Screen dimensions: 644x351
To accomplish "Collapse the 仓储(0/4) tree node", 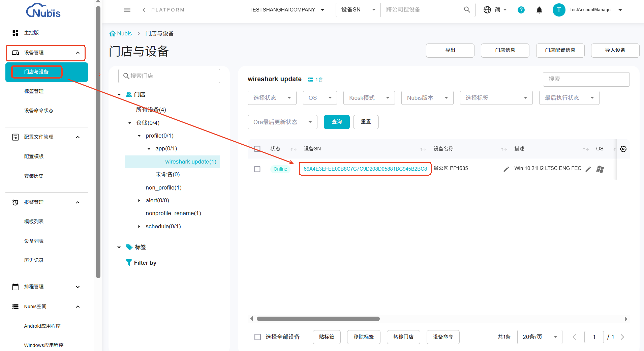I will click(130, 123).
